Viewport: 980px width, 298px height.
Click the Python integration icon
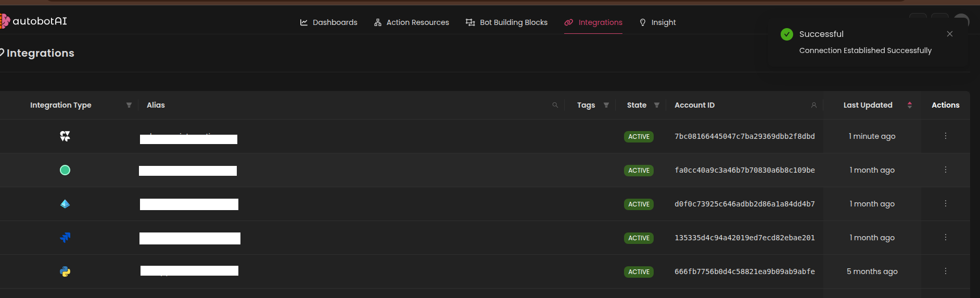65,271
